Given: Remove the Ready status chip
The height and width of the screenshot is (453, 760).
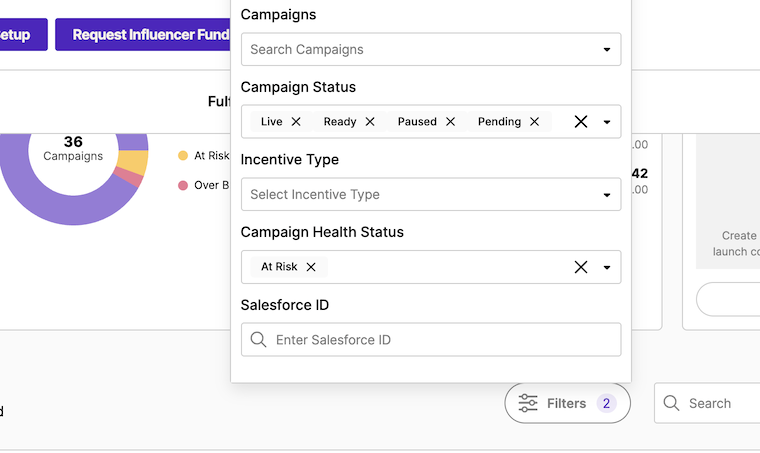Looking at the screenshot, I should click(x=370, y=122).
